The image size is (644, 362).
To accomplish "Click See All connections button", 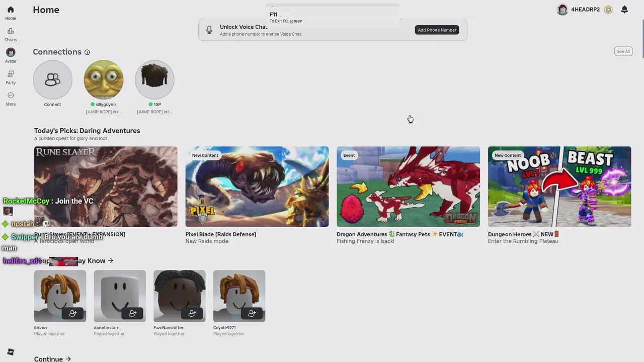I will pos(623,51).
